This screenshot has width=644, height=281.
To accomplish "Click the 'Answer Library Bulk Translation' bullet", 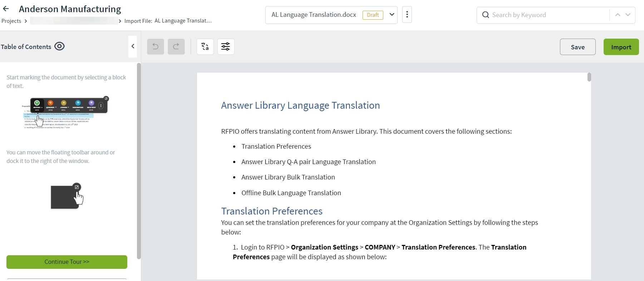I will point(288,177).
